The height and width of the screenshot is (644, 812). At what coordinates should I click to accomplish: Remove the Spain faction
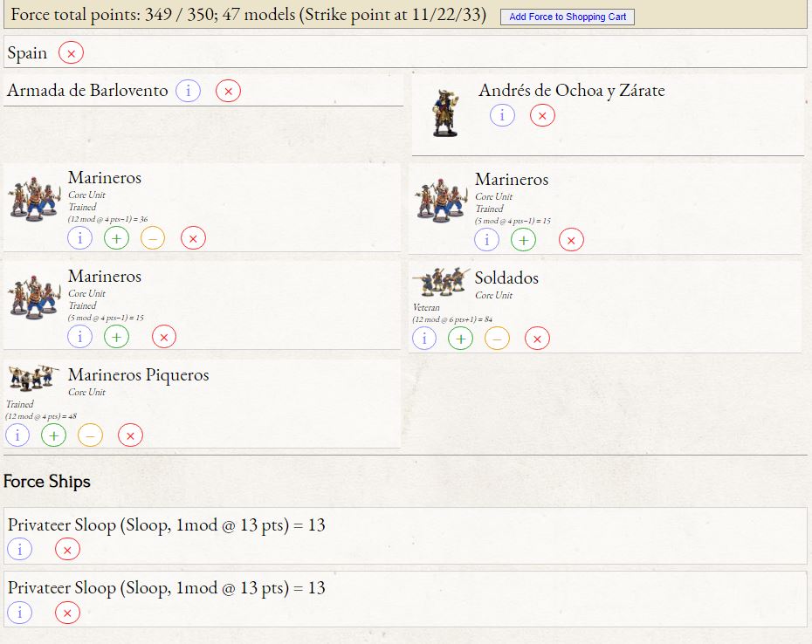[x=71, y=53]
